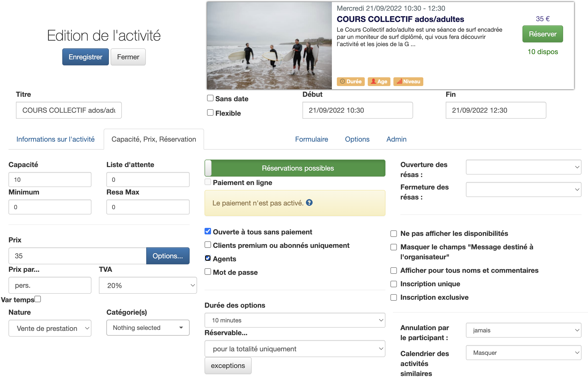Open the TVA 20% dropdown
Viewport: 588px width, 380px height.
(x=148, y=285)
